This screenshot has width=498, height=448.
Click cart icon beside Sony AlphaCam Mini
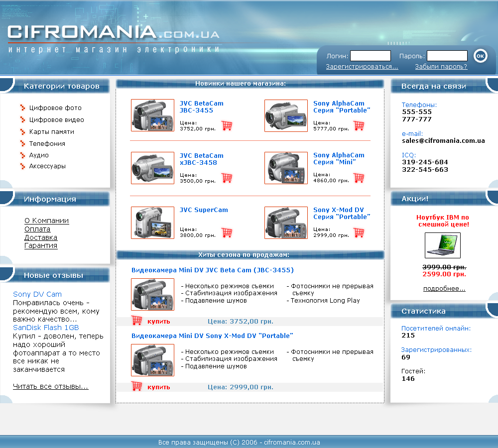pos(359,178)
